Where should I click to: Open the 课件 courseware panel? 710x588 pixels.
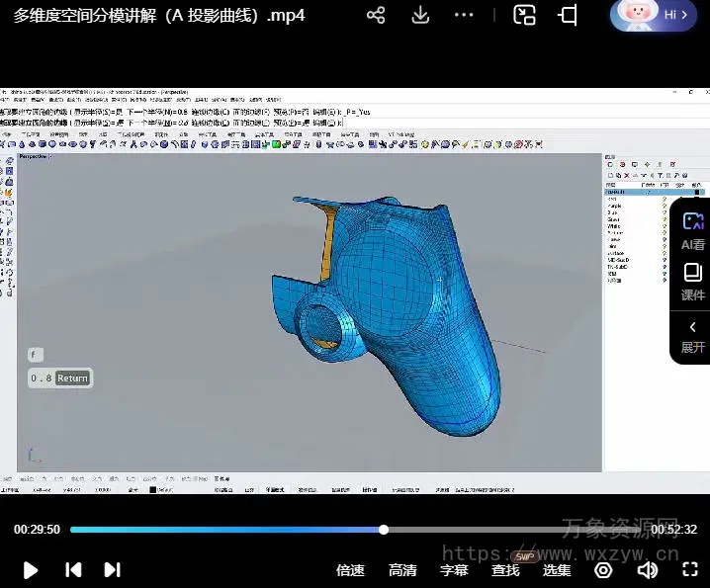[692, 282]
